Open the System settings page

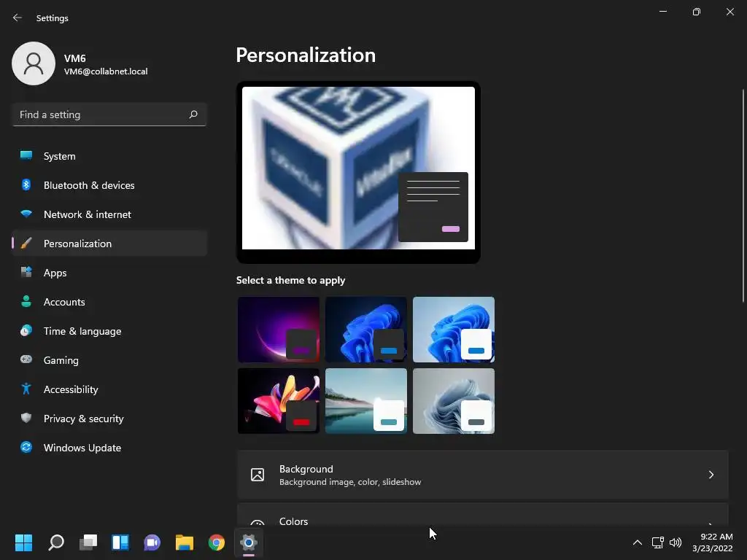point(109,156)
